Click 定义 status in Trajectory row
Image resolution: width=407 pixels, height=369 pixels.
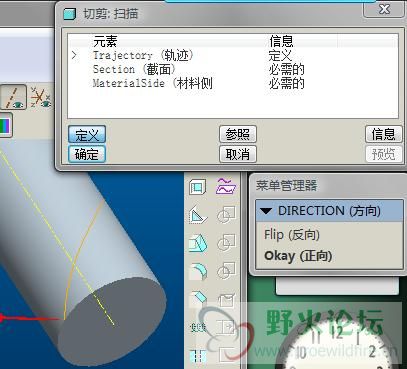(281, 55)
